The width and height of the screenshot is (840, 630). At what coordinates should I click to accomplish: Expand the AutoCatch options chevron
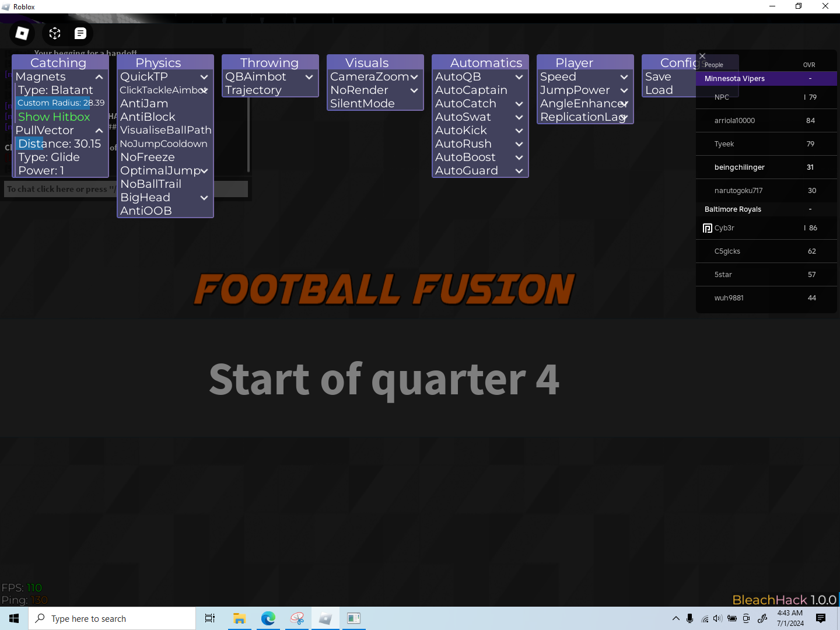click(519, 104)
